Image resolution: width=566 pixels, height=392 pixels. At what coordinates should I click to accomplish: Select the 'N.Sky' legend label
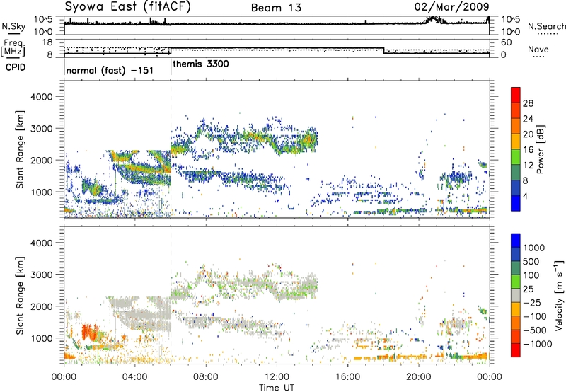(13, 26)
